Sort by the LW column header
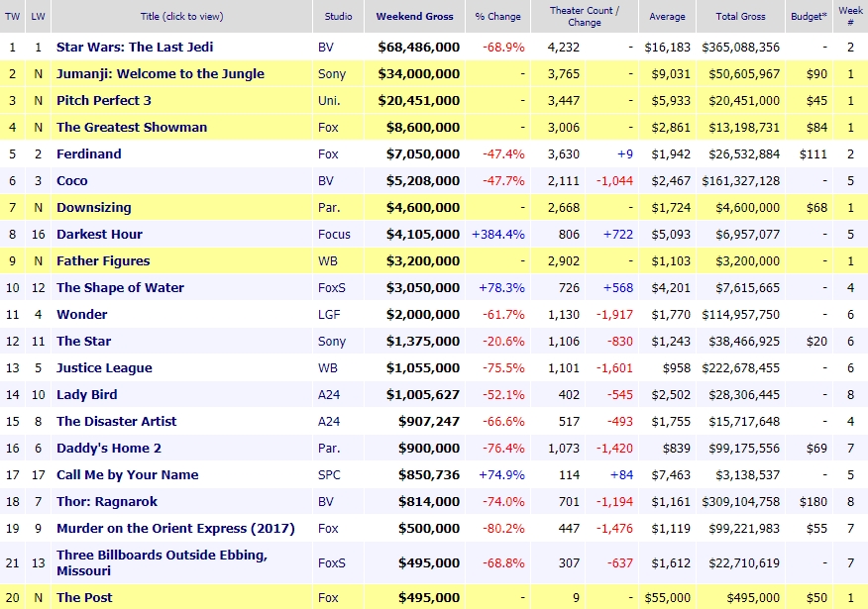 pos(38,16)
